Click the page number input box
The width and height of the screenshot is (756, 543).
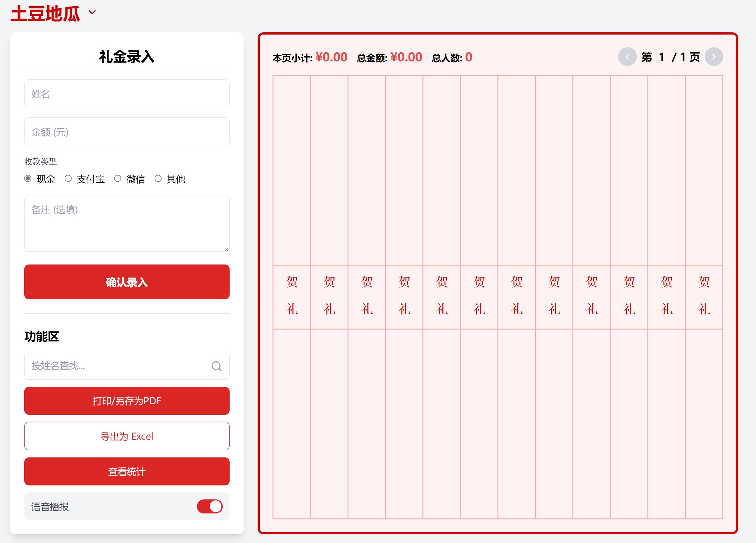click(661, 57)
